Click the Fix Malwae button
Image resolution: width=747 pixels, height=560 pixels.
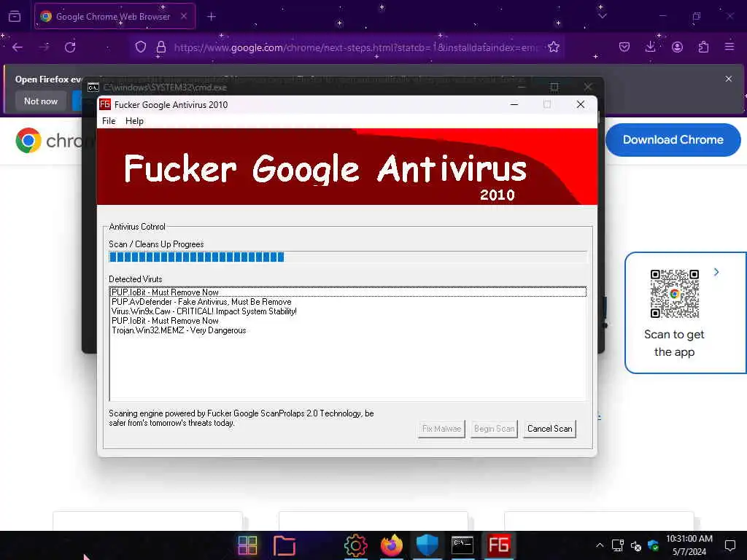coord(441,429)
